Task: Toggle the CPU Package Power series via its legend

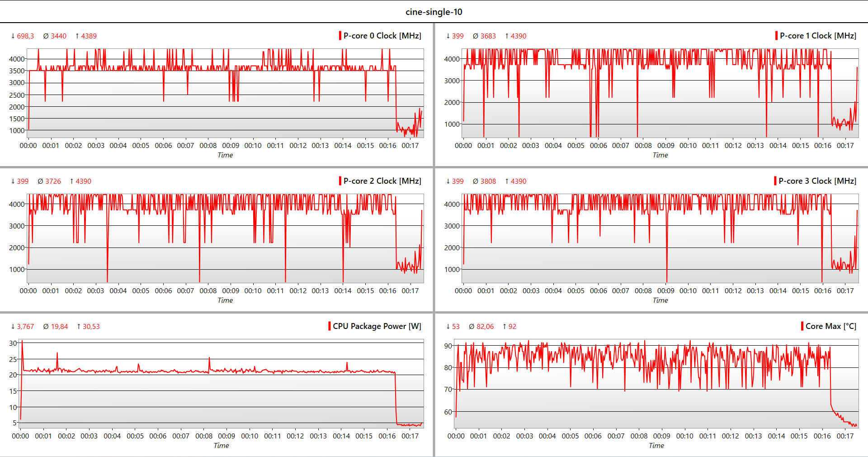Action: [x=377, y=326]
